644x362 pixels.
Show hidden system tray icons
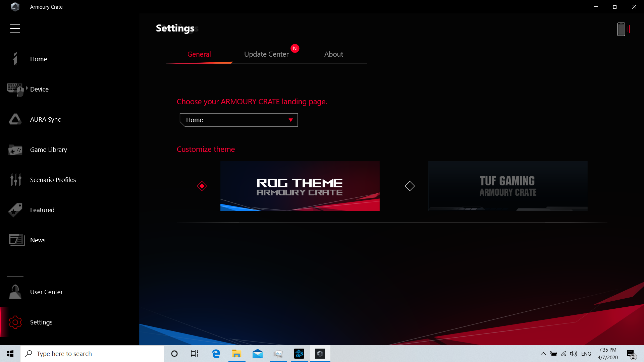pos(543,354)
